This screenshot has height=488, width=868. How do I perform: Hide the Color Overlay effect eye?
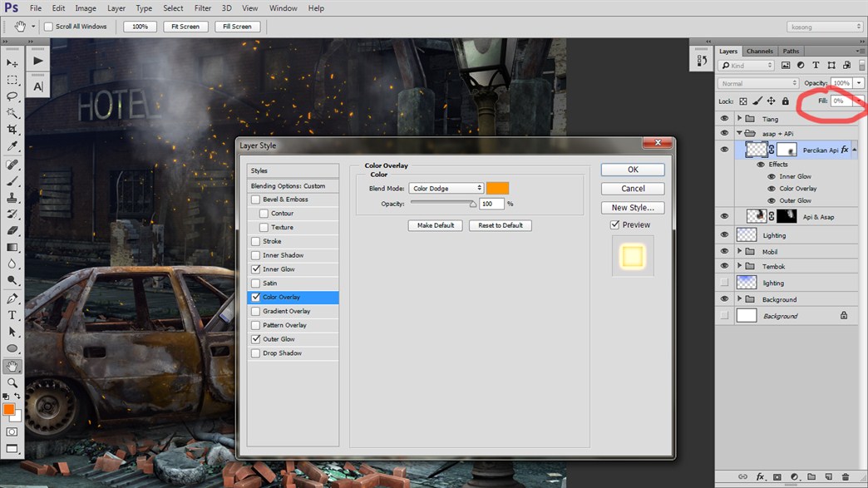coord(772,189)
